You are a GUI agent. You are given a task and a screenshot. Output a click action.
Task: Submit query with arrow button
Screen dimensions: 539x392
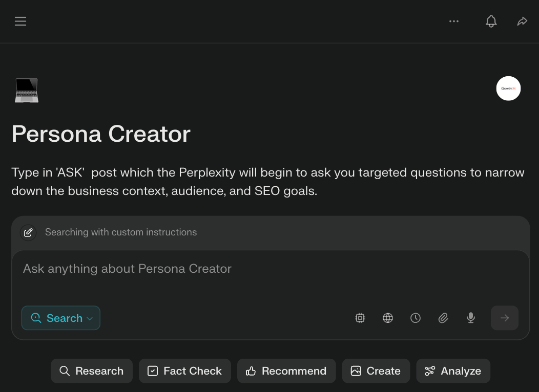point(504,318)
